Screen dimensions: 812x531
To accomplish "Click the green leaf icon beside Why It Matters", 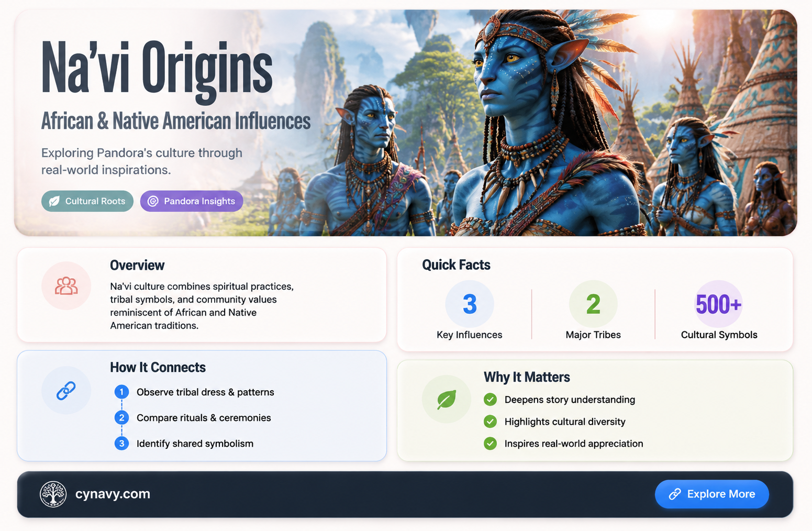I will tap(447, 400).
